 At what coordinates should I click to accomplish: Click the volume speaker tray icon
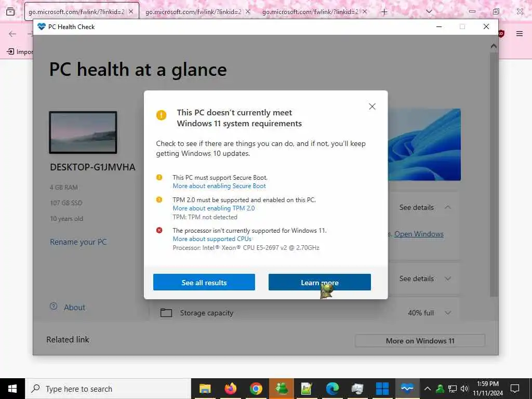tap(464, 389)
